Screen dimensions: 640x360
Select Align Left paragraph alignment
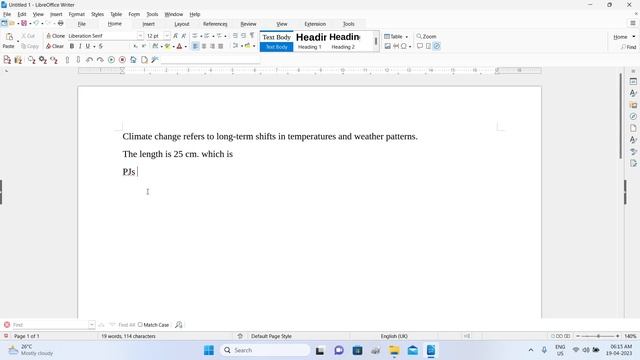point(195,47)
